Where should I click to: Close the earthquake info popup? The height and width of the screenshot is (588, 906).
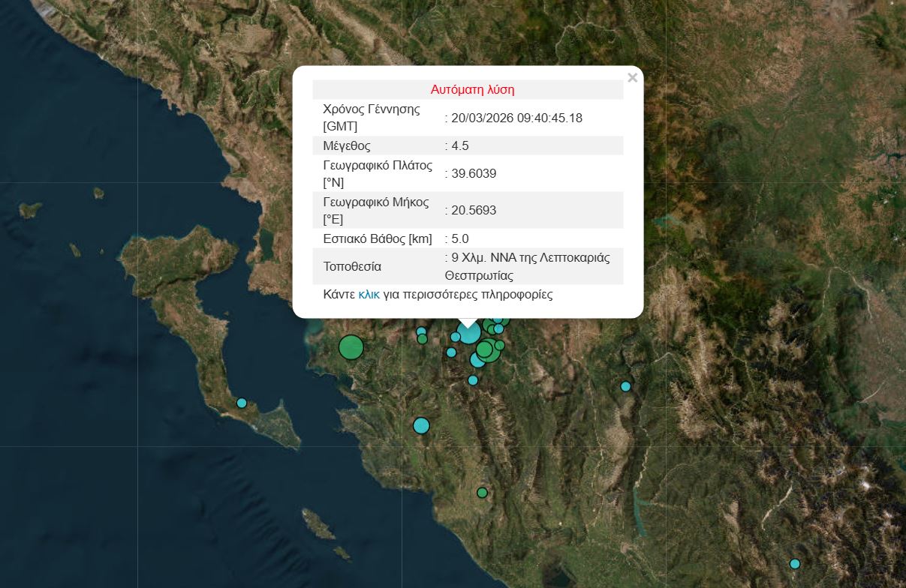[x=633, y=77]
